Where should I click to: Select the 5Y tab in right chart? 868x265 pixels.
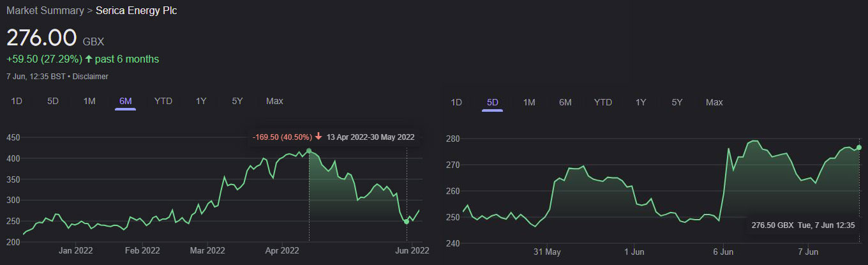point(677,102)
